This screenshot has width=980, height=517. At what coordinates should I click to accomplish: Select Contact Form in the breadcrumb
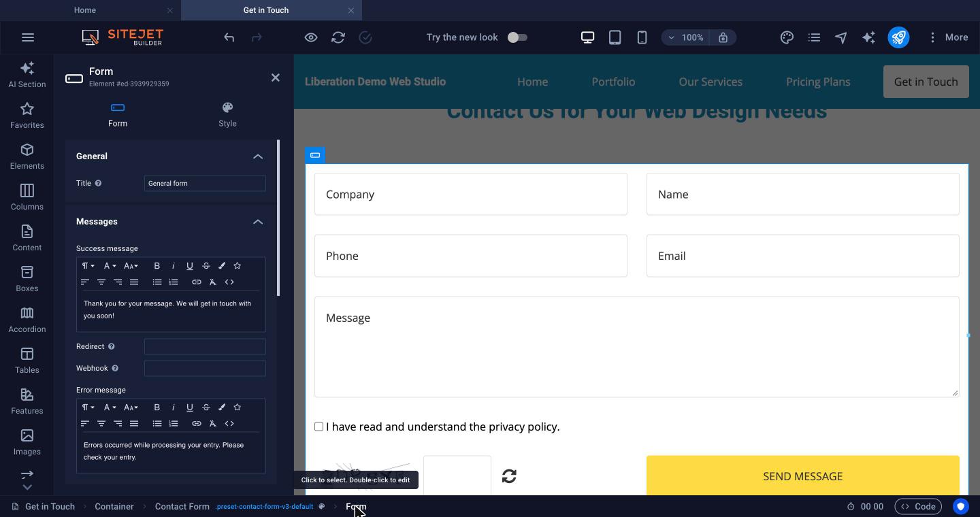[182, 507]
